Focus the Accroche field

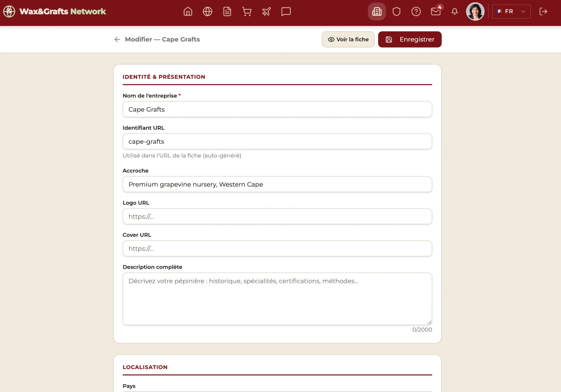(277, 184)
